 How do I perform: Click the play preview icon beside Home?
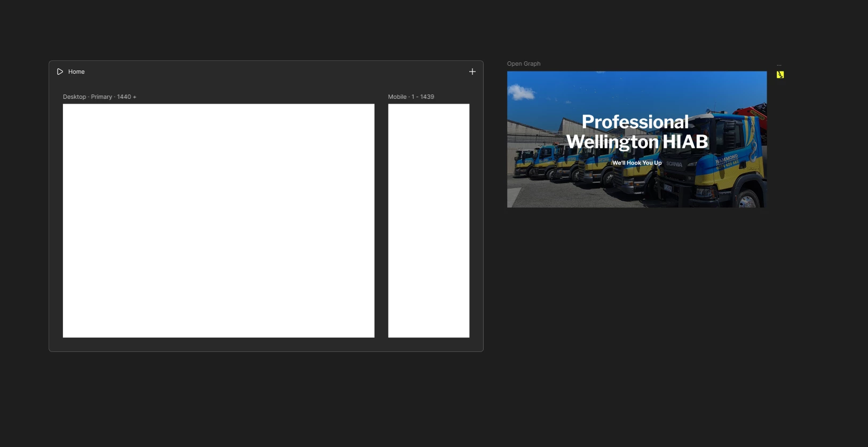(x=60, y=72)
